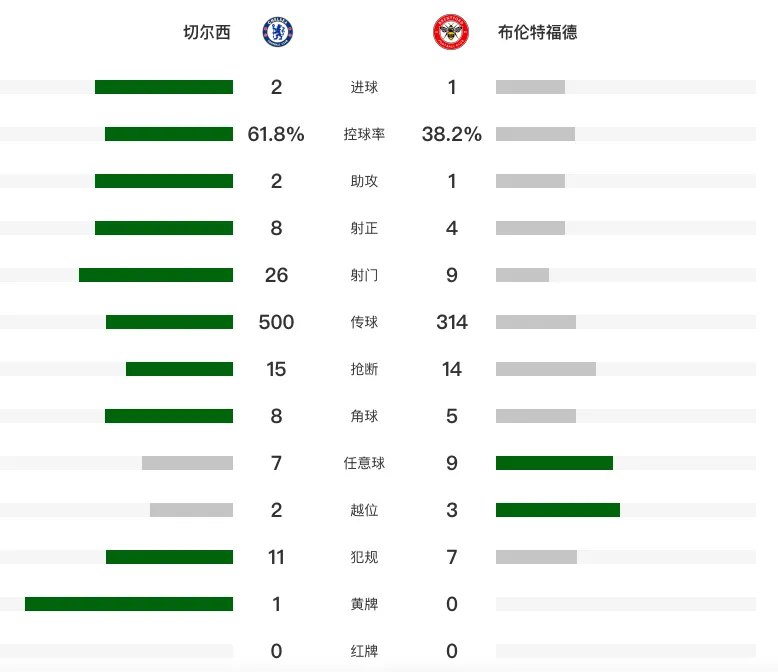Screen dimensions: 778x672
Task: Click Chelsea's long green 黄牌 bar
Action: [129, 604]
